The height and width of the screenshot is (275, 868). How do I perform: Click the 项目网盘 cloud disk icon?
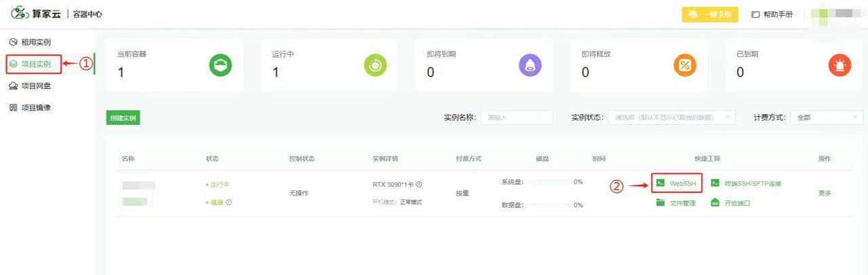pos(14,86)
